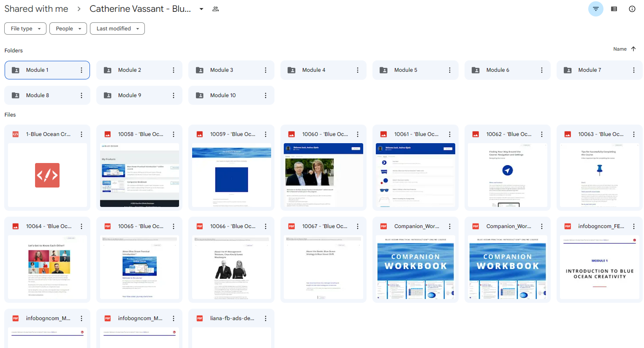This screenshot has height=348, width=644.
Task: Open the 10062 - 'Blue Oc... image thumbnail
Action: click(x=508, y=175)
